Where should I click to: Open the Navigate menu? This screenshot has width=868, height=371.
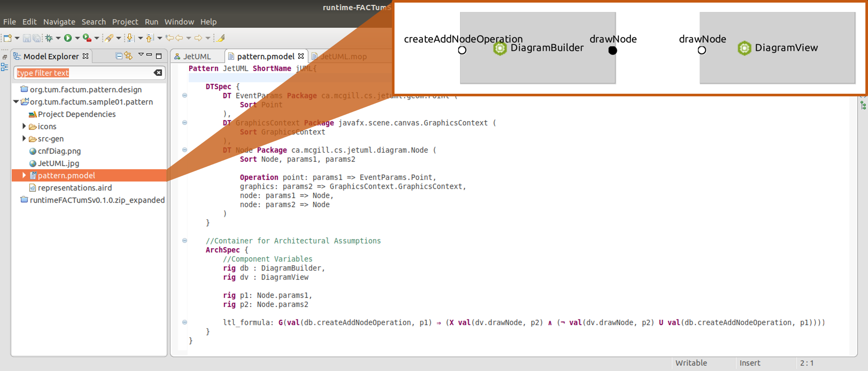[x=59, y=22]
